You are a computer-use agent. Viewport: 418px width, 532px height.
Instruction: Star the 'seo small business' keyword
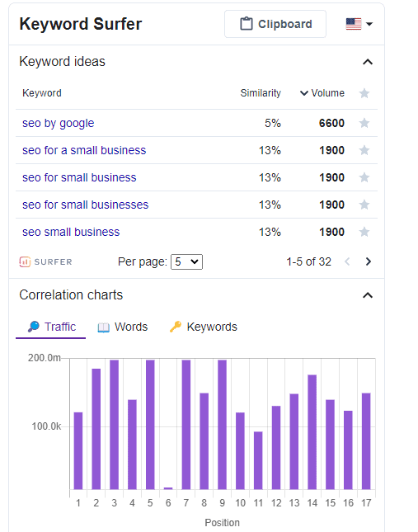[x=364, y=232]
